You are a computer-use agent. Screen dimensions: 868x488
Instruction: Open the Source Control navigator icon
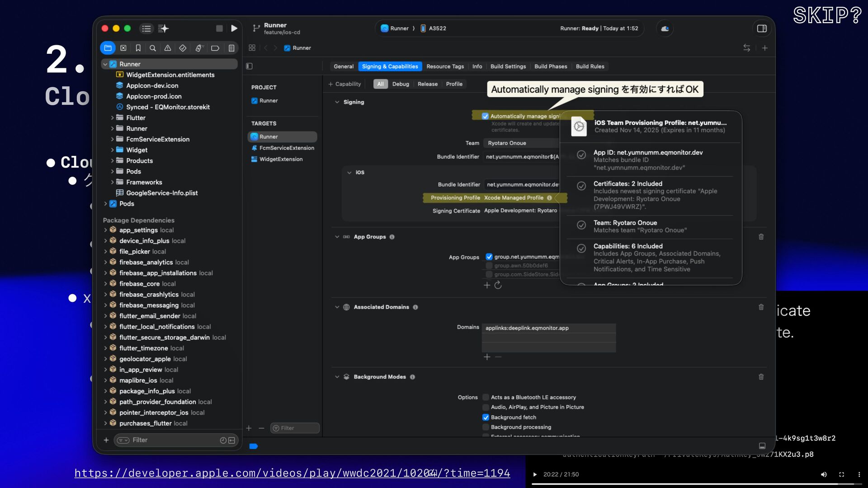tap(123, 48)
